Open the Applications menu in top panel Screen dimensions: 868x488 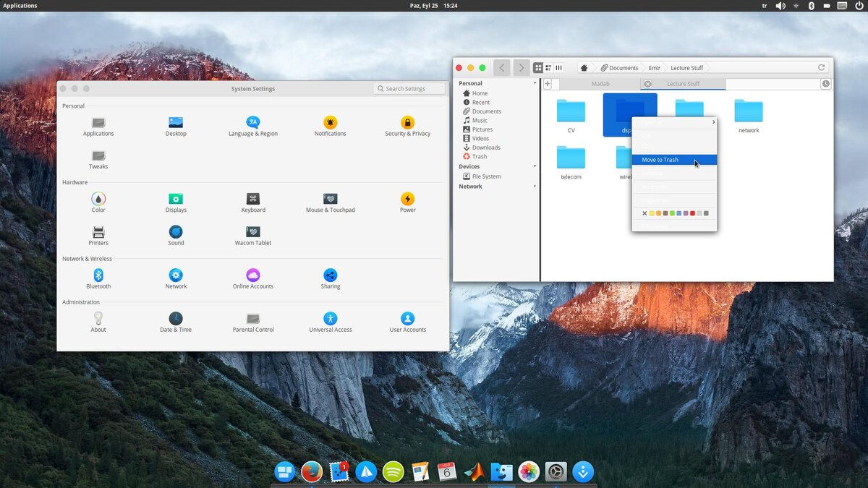(20, 6)
